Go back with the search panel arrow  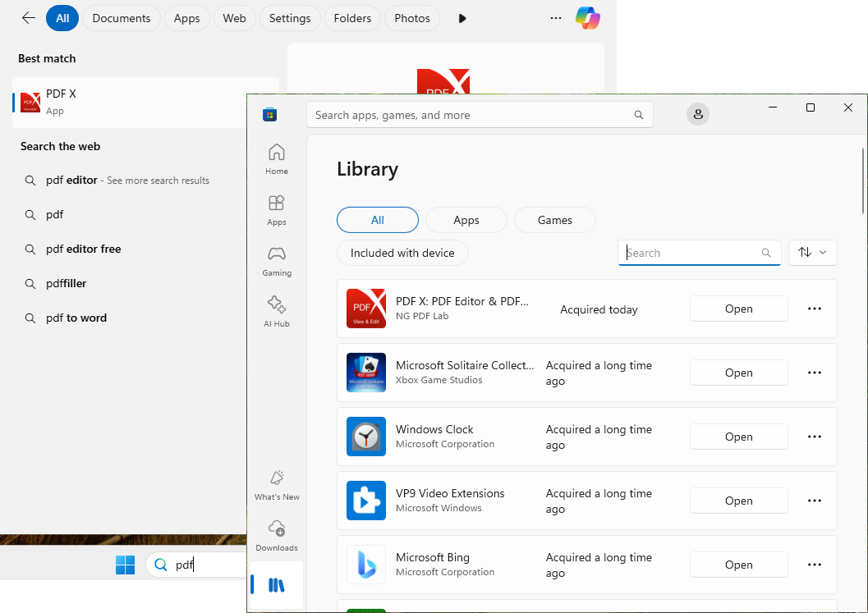[28, 18]
